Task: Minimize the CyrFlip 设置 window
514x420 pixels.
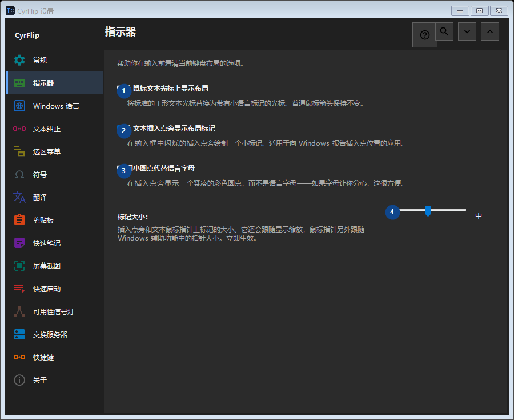Action: click(460, 11)
